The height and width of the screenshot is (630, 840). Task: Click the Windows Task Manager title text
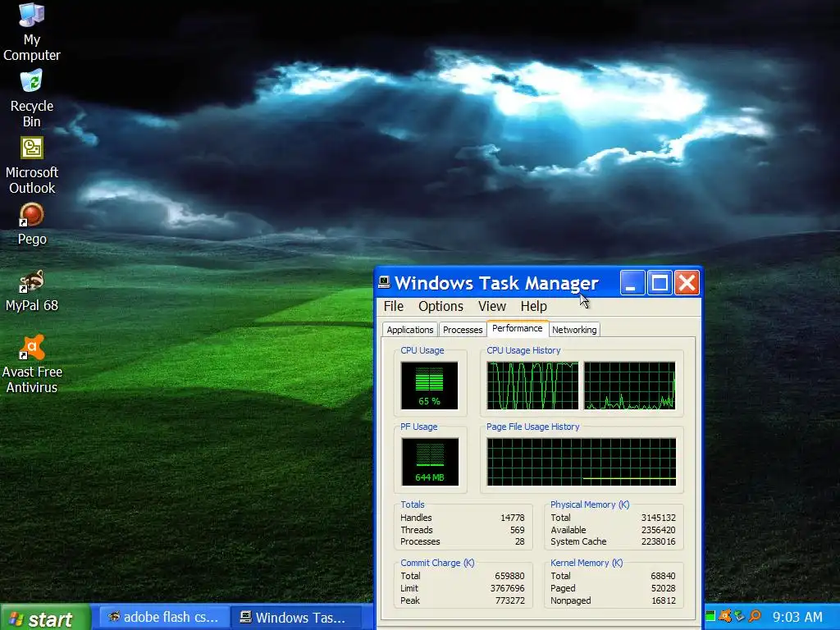(x=496, y=283)
